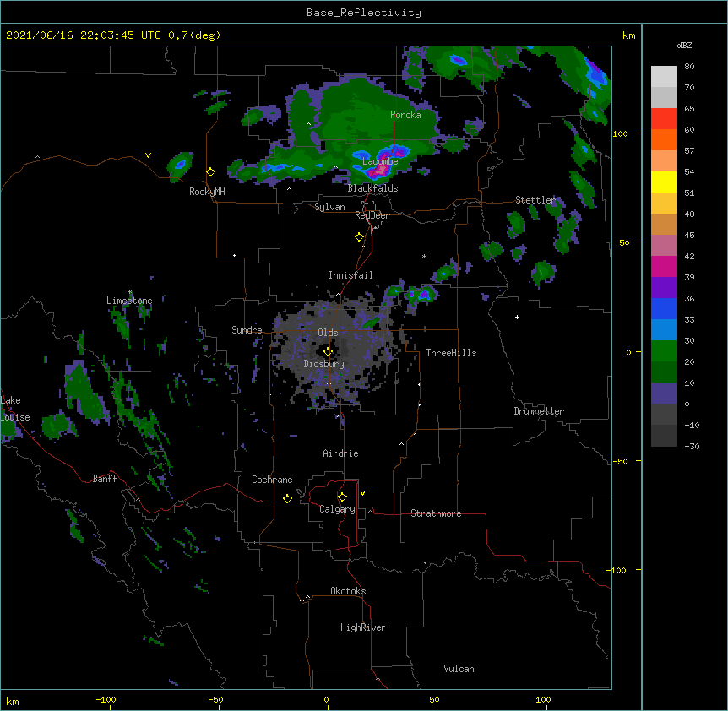728x711 pixels.
Task: Click the Lacombe city label
Action: (x=380, y=161)
